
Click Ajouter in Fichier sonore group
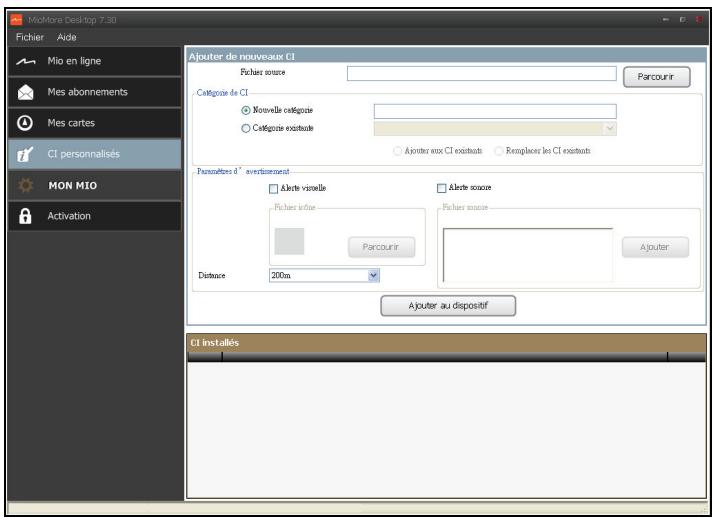tap(655, 247)
